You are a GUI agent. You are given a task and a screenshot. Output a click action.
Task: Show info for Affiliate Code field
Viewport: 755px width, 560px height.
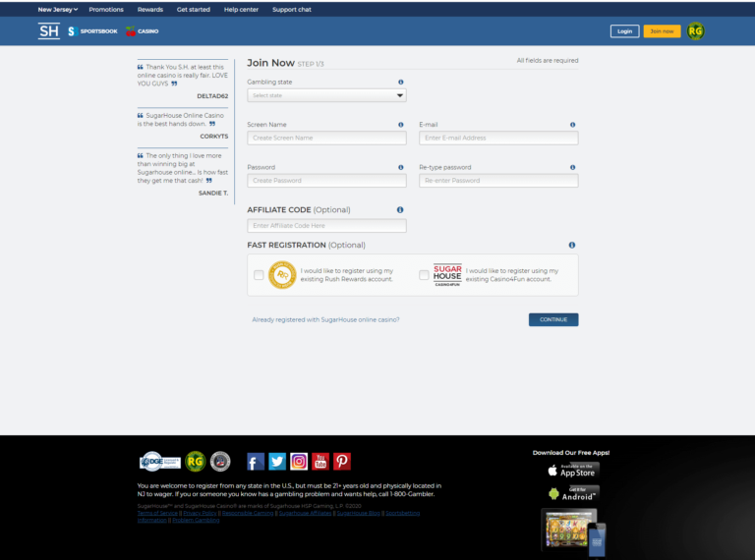point(400,210)
